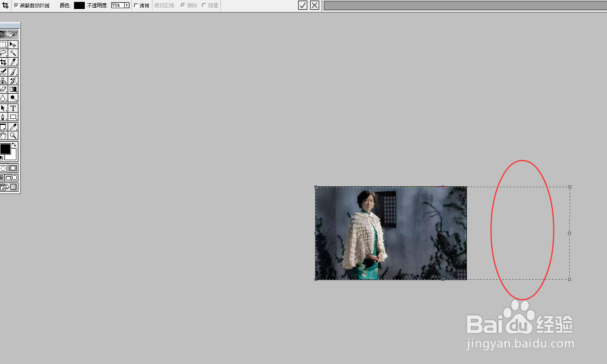Switch to Full Screen Mode
This screenshot has width=607, height=364.
tap(15, 178)
